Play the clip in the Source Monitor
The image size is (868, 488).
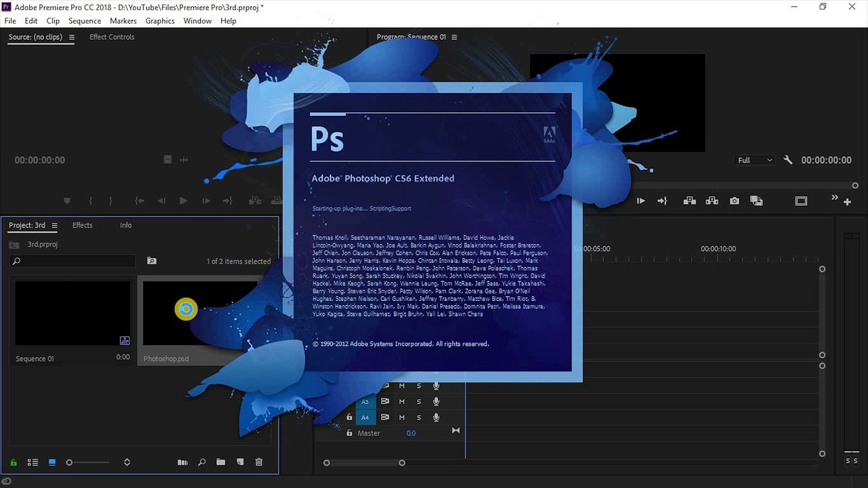coord(183,201)
